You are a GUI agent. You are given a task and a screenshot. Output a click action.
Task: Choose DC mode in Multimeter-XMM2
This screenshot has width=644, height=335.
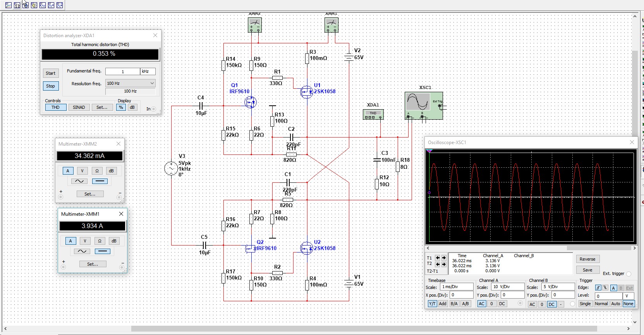(100, 181)
